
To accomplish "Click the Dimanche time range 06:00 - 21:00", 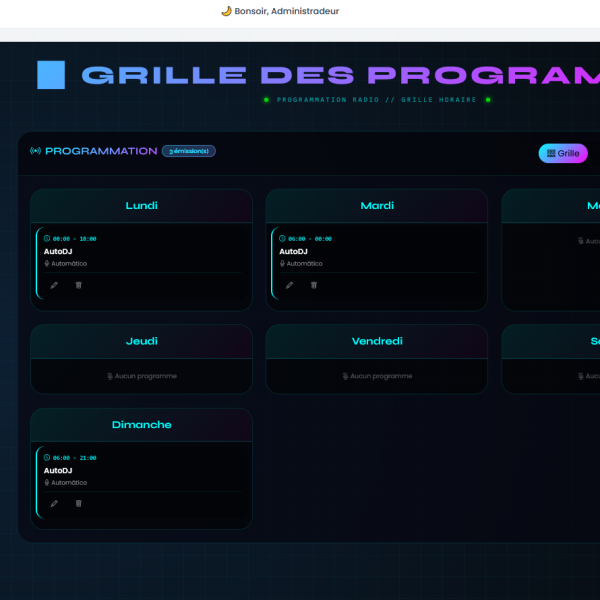I will [x=75, y=458].
